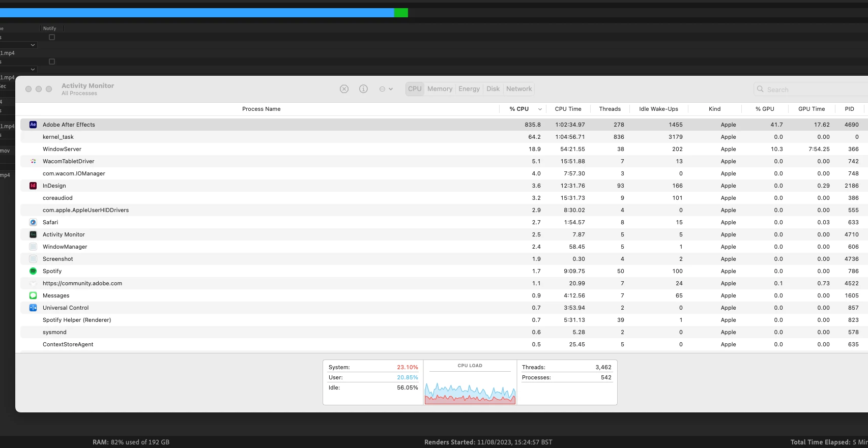This screenshot has height=448, width=868.
Task: Open the ellipsis action dropdown menu
Action: tap(386, 89)
